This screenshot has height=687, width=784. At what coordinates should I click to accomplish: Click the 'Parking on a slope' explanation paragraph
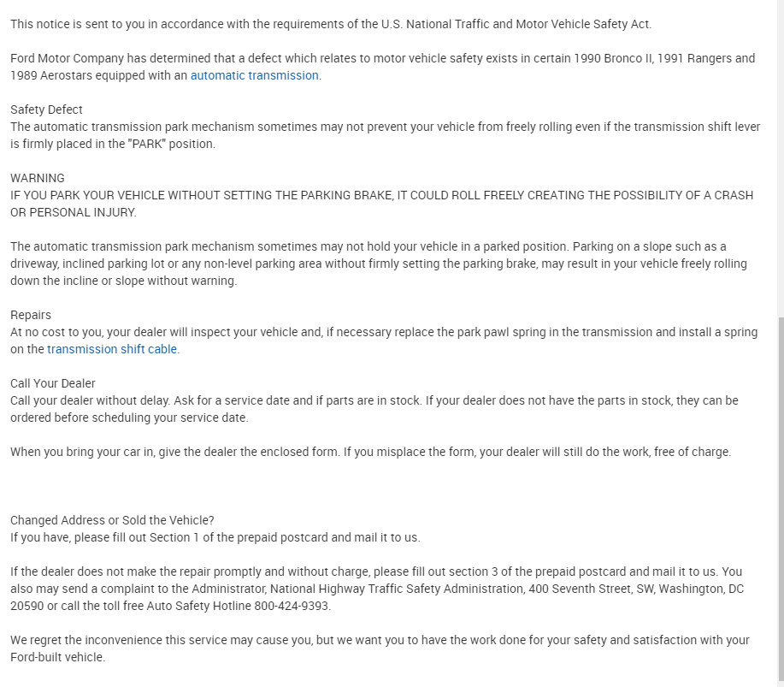click(x=378, y=264)
